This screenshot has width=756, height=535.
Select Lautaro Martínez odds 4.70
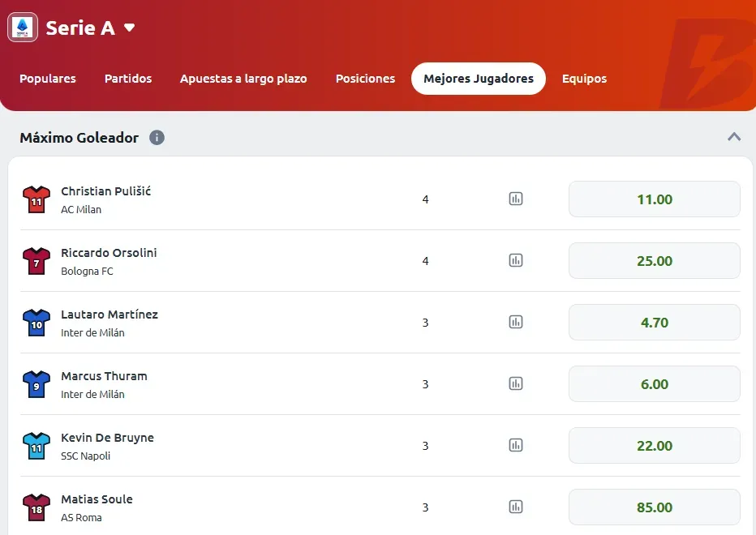[654, 323]
